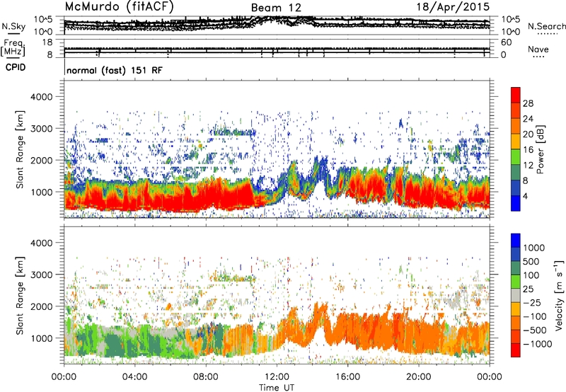
Task: Select the 1000 km tick on power panel
Action: [x=43, y=192]
